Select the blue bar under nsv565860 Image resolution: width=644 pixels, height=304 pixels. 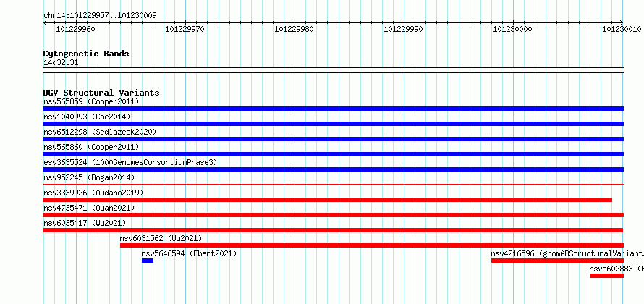(333, 154)
